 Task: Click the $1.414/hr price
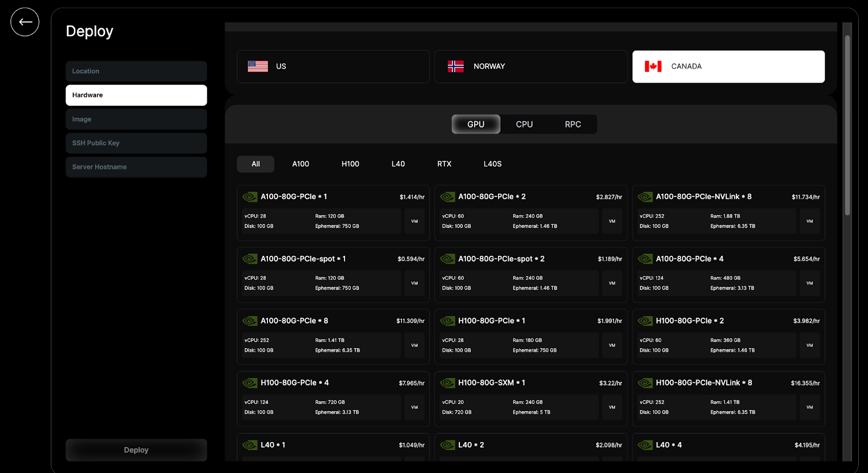412,197
